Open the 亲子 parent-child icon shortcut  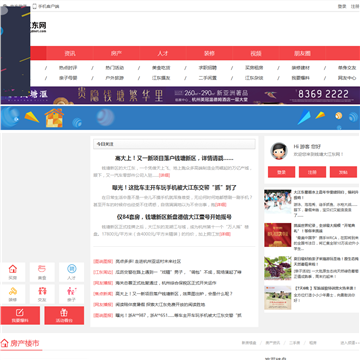point(71,294)
